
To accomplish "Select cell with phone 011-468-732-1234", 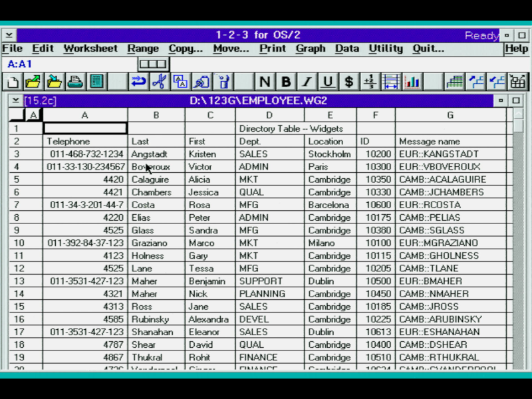I will tap(85, 154).
